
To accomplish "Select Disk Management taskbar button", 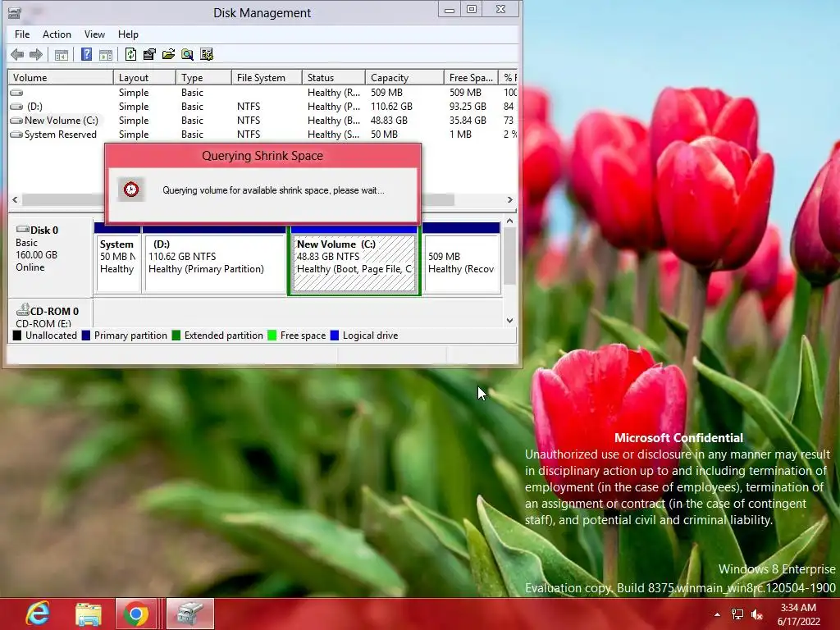I will point(190,614).
